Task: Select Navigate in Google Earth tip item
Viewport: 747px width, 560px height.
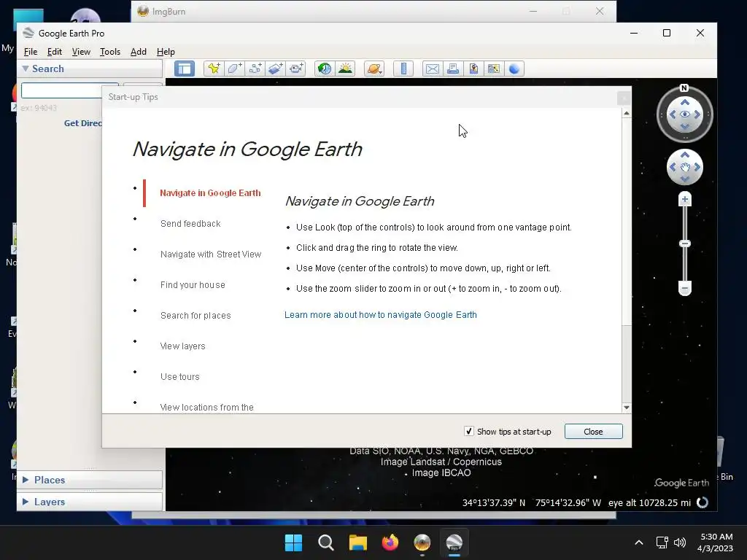Action: (210, 192)
